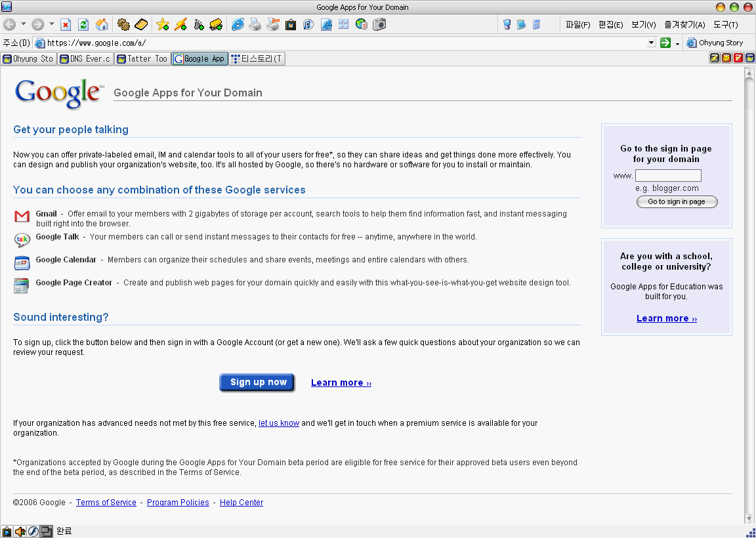Viewport: 756px width, 538px height.
Task: Click the yellow notepad icon in toolbar
Action: tap(141, 24)
